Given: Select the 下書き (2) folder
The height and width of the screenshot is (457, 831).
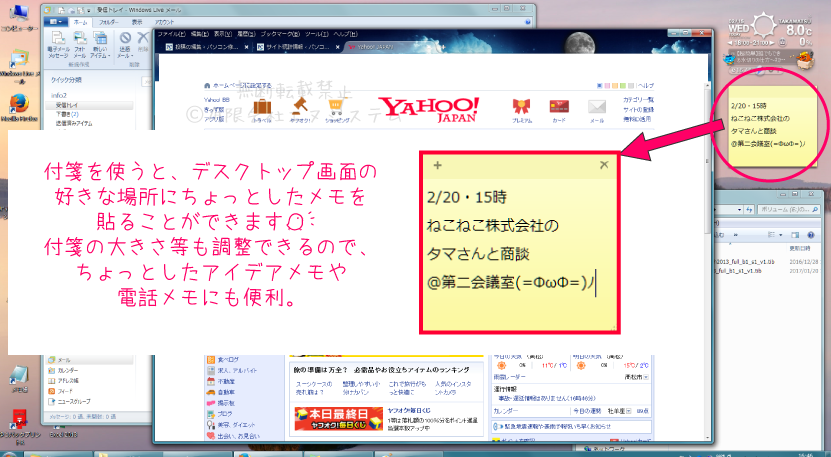Looking at the screenshot, I should click(x=67, y=114).
